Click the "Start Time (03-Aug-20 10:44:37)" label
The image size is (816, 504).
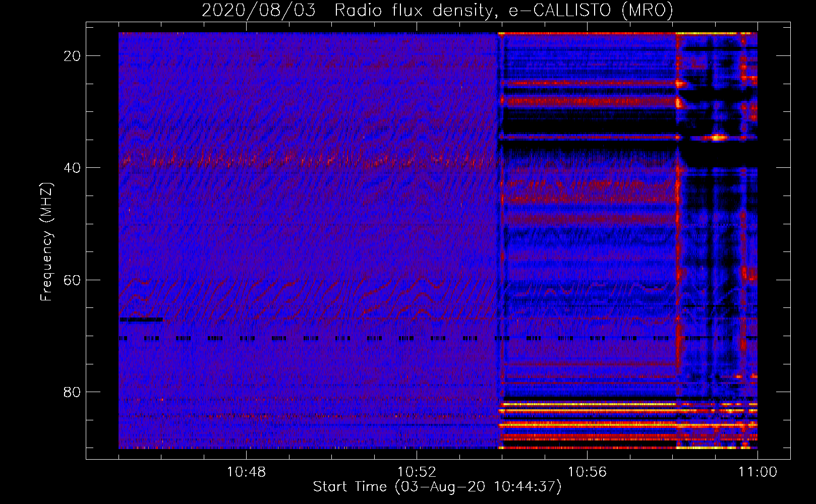click(437, 487)
